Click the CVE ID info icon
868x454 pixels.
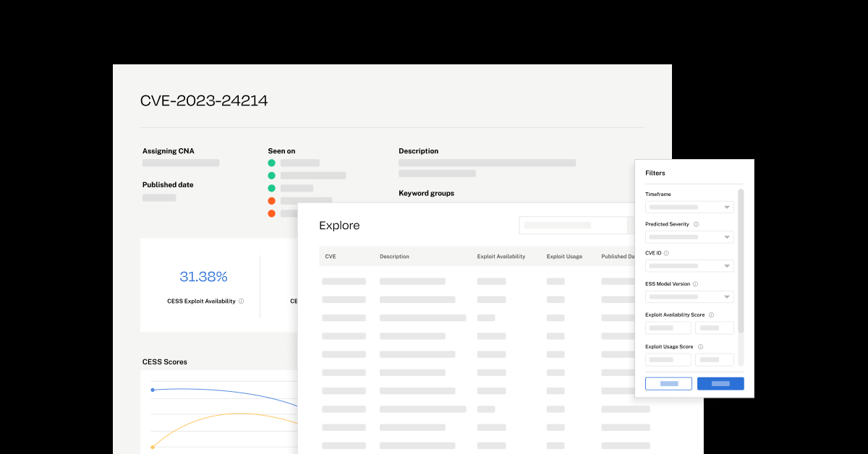click(667, 254)
